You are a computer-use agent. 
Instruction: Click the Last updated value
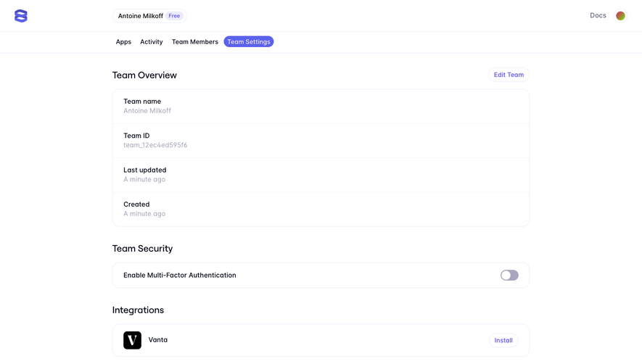tap(144, 179)
